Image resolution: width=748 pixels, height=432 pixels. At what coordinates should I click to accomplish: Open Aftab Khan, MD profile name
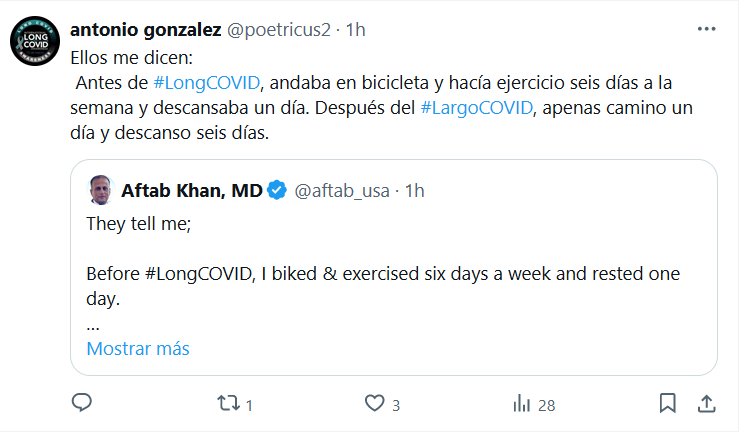191,190
